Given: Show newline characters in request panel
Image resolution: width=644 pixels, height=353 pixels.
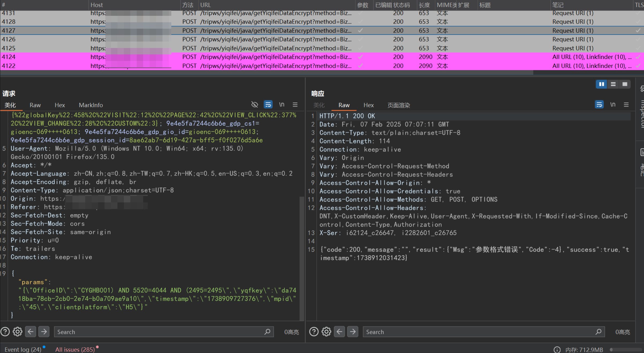Looking at the screenshot, I should [x=282, y=105].
